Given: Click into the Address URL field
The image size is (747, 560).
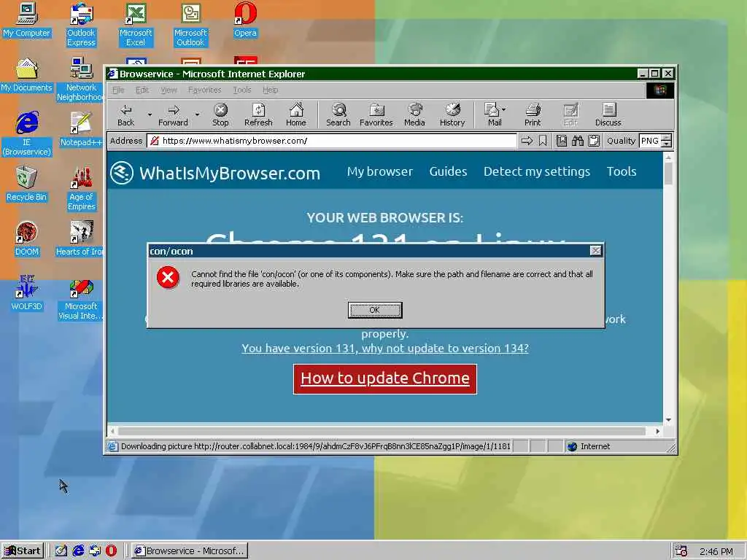Looking at the screenshot, I should (332, 141).
